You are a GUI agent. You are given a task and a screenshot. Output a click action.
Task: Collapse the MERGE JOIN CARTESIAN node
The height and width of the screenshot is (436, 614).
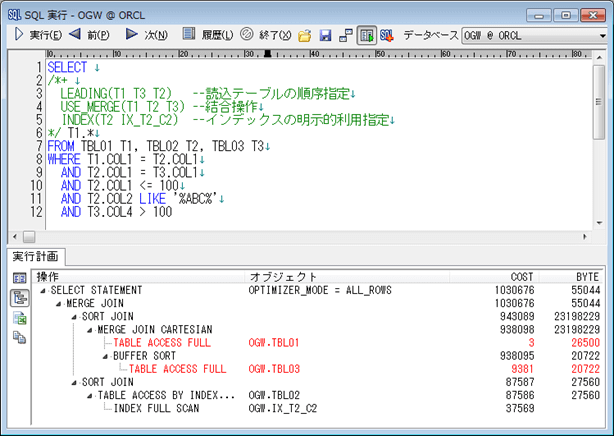[x=90, y=329]
